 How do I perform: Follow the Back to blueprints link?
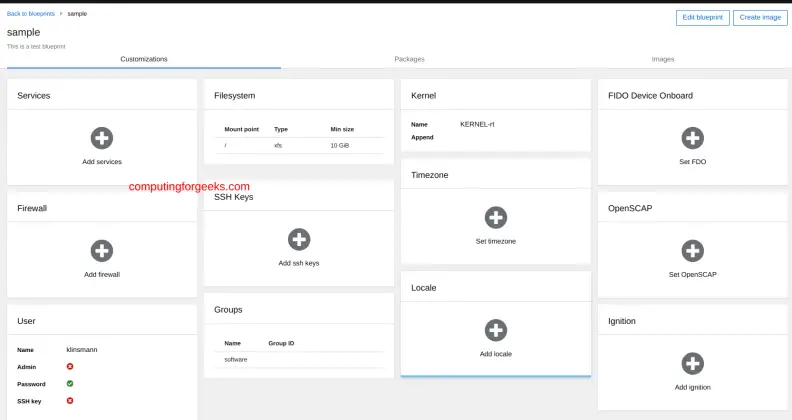tap(31, 14)
